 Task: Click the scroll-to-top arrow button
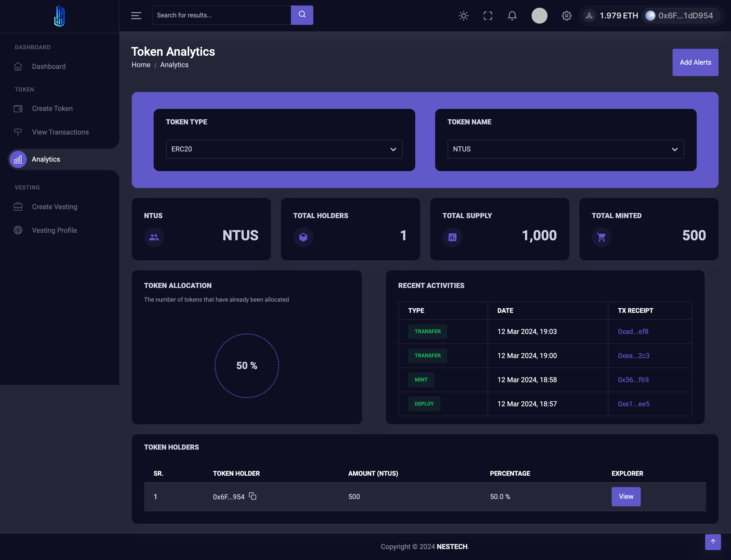click(x=713, y=542)
